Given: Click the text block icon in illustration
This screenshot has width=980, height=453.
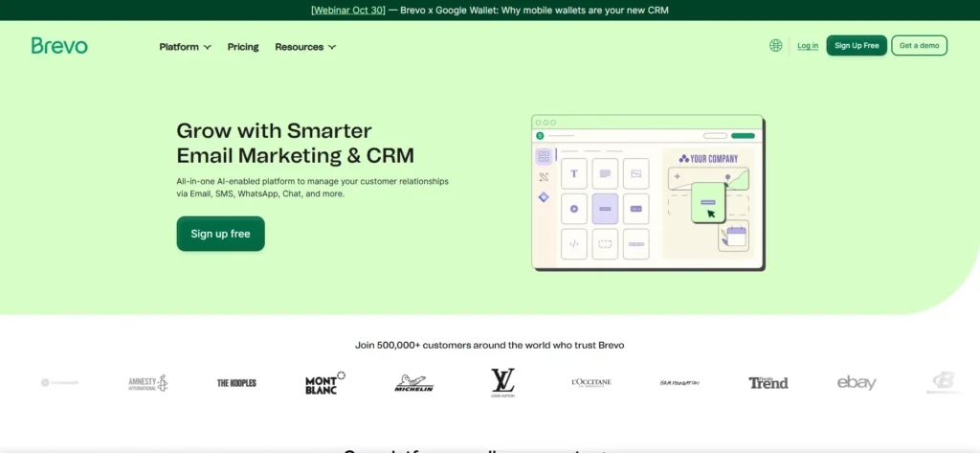Looking at the screenshot, I should tap(574, 173).
